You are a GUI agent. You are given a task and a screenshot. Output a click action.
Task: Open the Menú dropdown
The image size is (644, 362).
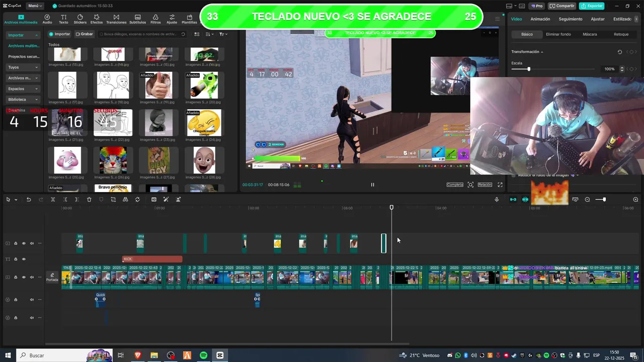35,6
